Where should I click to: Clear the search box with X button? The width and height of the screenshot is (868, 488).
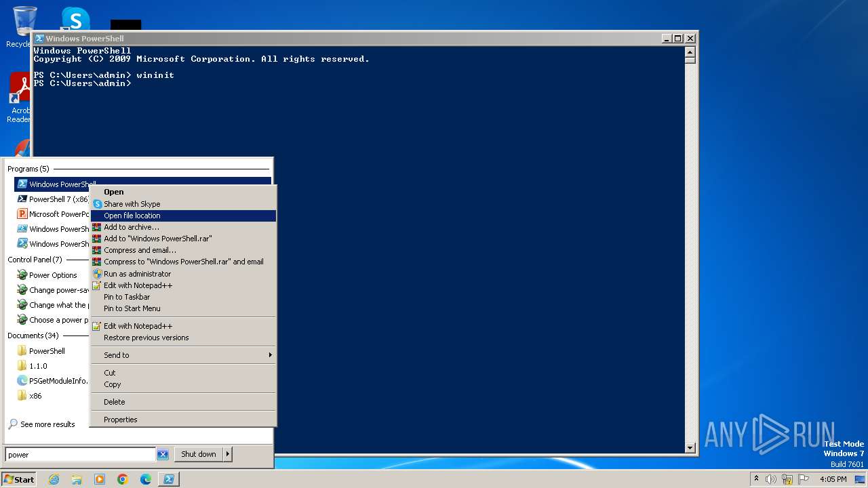click(x=163, y=455)
